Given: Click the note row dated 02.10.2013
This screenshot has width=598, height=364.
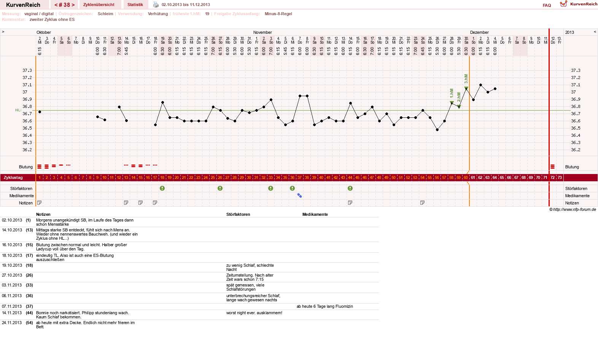Looking at the screenshot, I should click(189, 222).
